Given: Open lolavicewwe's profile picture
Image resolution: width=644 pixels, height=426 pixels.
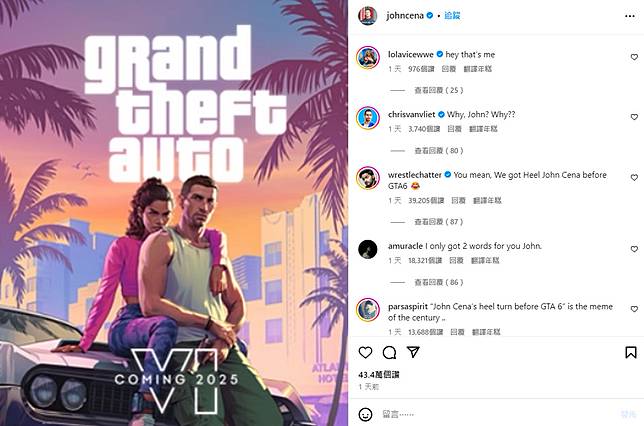Looking at the screenshot, I should coord(368,57).
